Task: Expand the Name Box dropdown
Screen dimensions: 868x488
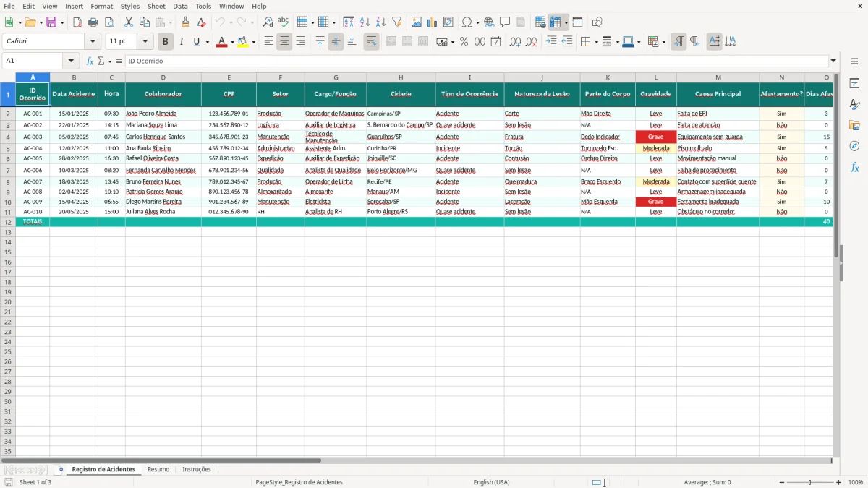Action: [x=71, y=61]
